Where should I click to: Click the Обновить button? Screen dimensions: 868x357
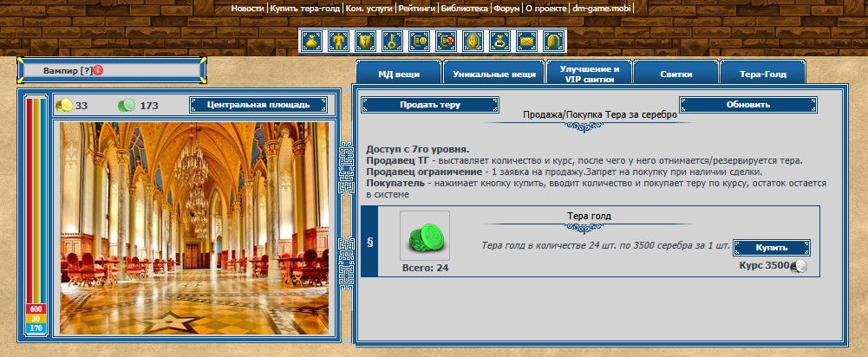[748, 105]
